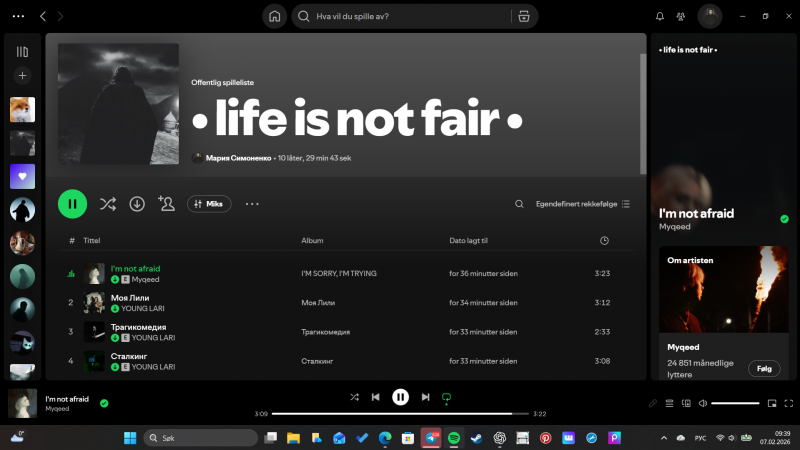The image size is (800, 450).
Task: Toggle saved checkmark in bottom bar
Action: 104,403
